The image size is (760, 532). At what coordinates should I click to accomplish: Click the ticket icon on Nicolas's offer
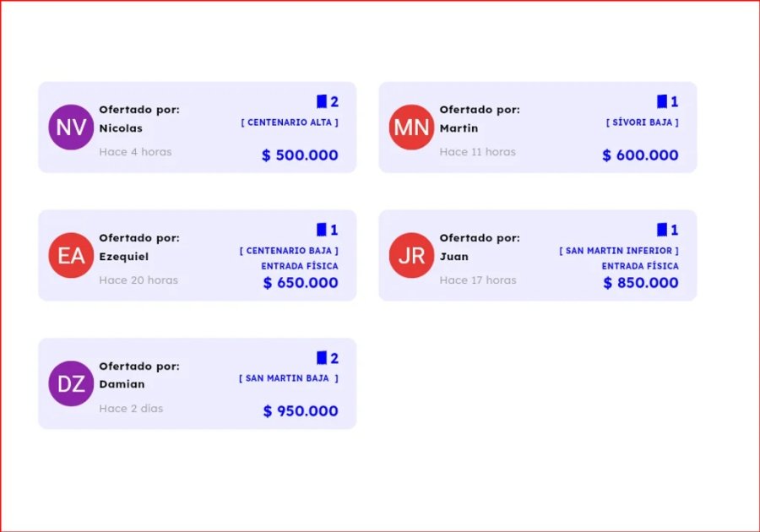point(322,102)
